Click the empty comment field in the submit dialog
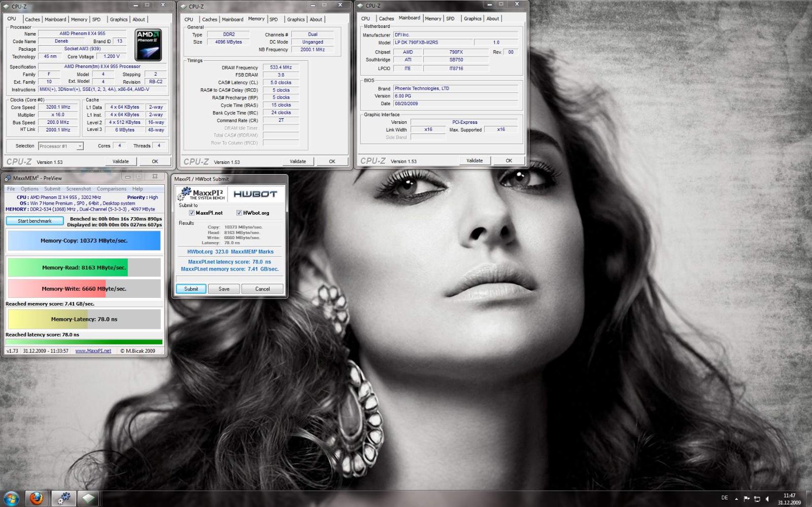 coord(229,279)
